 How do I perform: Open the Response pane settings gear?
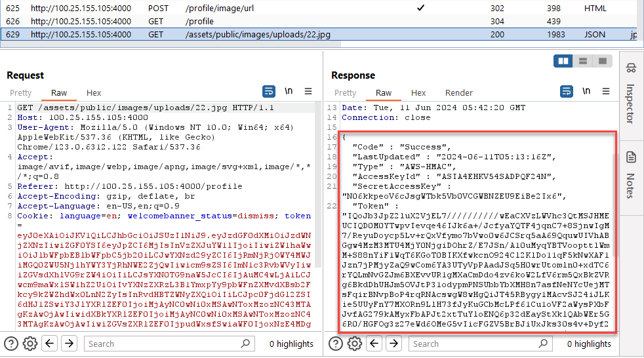pyautogui.click(x=354, y=343)
